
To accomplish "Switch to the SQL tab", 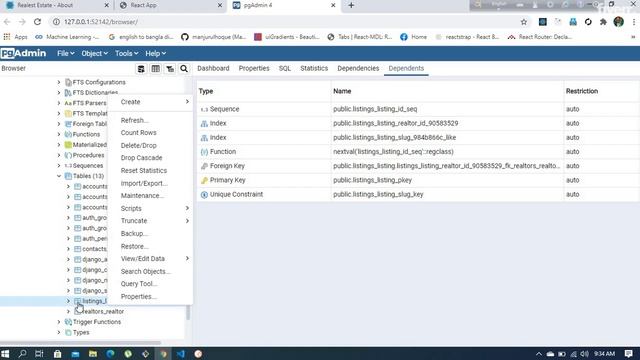I will pos(284,68).
